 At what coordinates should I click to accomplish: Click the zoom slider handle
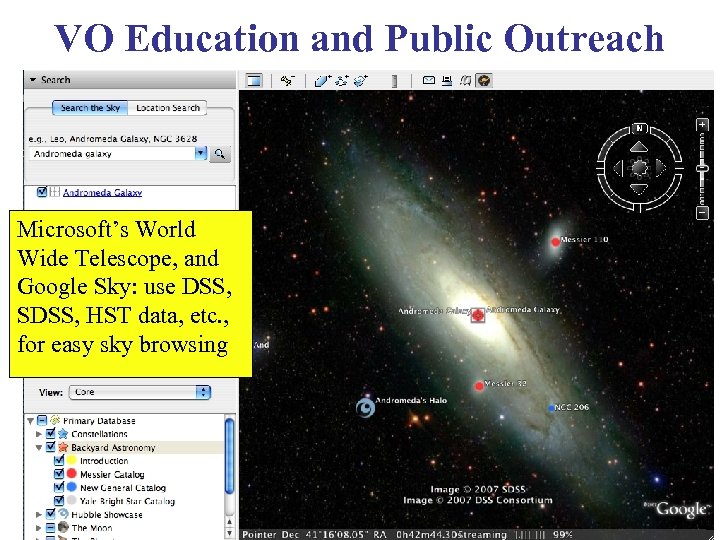(702, 168)
